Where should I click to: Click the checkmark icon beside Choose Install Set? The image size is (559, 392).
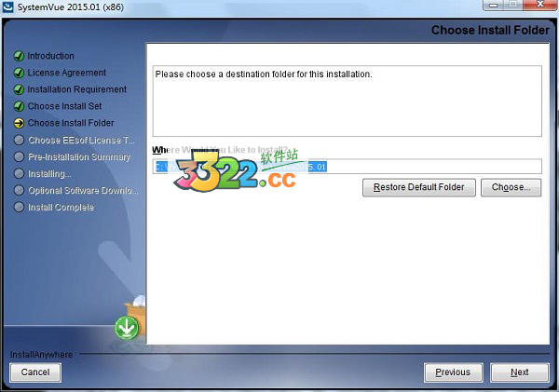coord(19,106)
